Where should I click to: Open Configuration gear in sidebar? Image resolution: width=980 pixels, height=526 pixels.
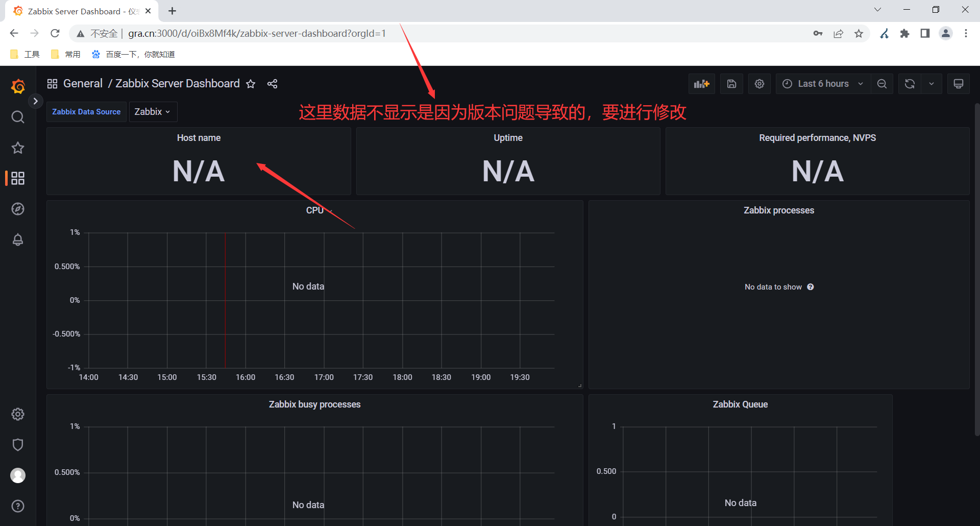(x=18, y=414)
